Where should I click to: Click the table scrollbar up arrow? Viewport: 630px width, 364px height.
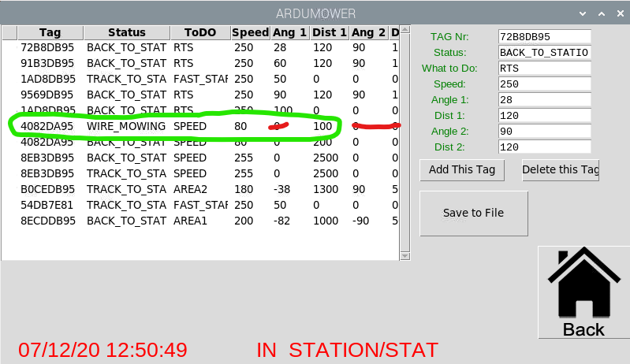[x=405, y=29]
